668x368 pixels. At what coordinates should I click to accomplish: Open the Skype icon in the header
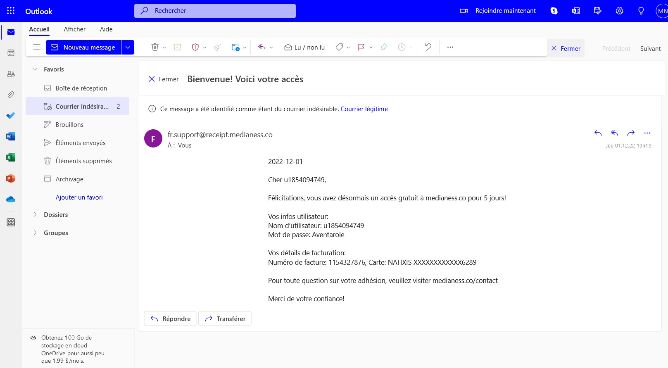pos(554,11)
